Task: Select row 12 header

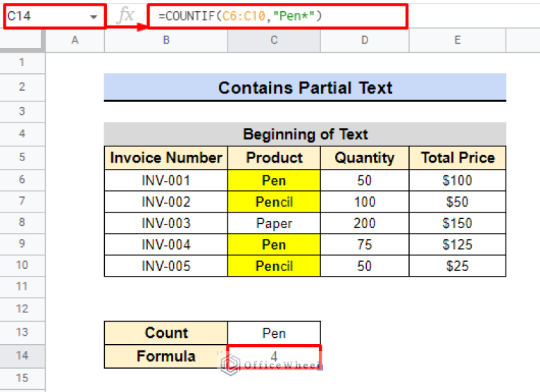Action: coord(22,309)
